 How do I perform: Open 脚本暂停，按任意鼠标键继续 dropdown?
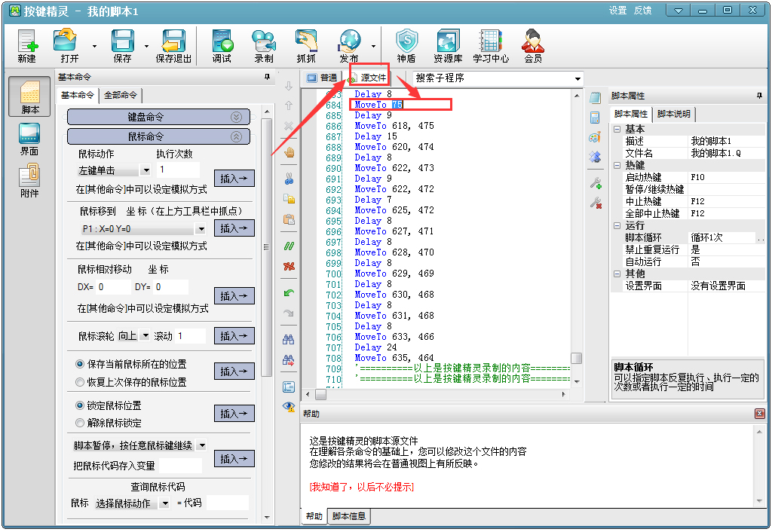(x=201, y=445)
